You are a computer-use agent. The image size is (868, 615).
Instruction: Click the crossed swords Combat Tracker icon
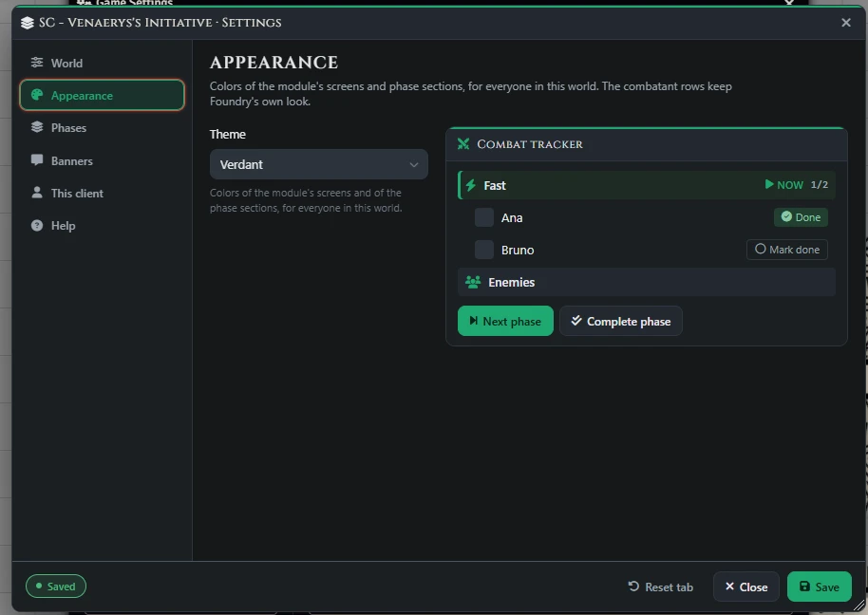point(463,144)
